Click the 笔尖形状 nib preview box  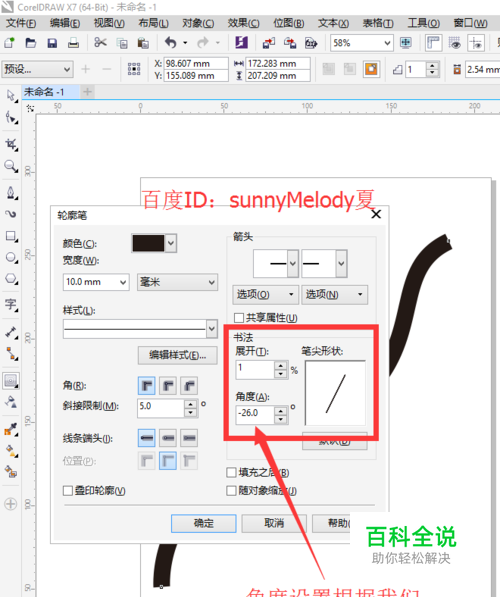pyautogui.click(x=335, y=393)
